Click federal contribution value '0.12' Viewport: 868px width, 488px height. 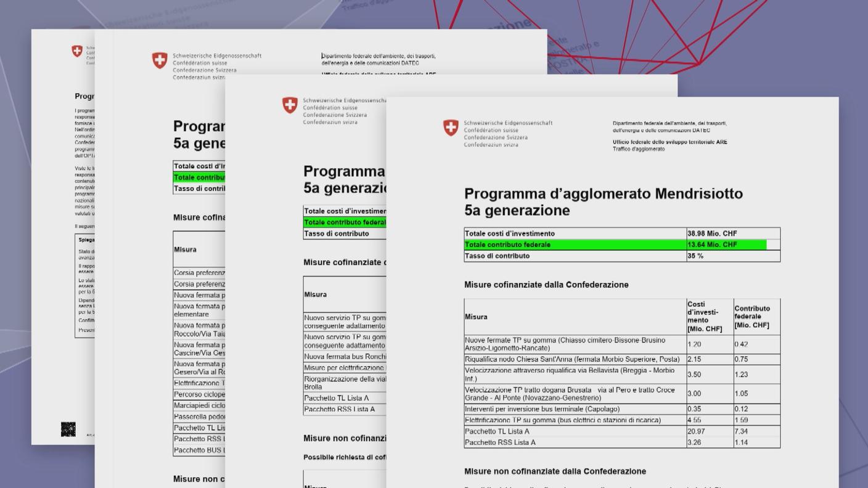click(741, 409)
